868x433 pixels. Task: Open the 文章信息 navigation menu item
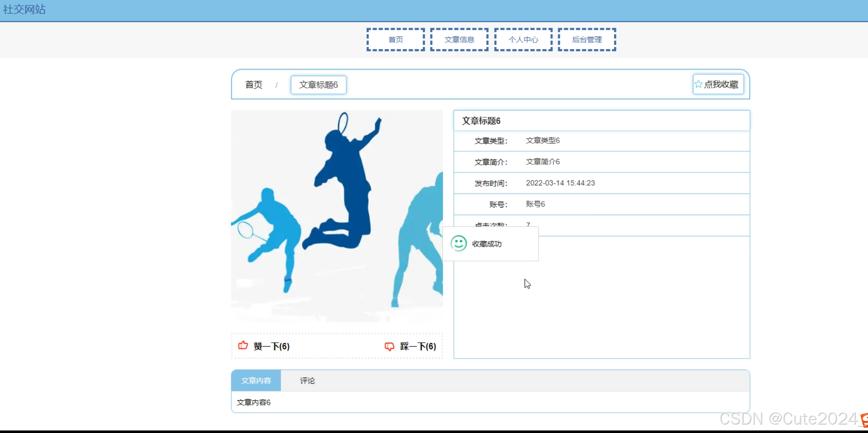click(459, 40)
